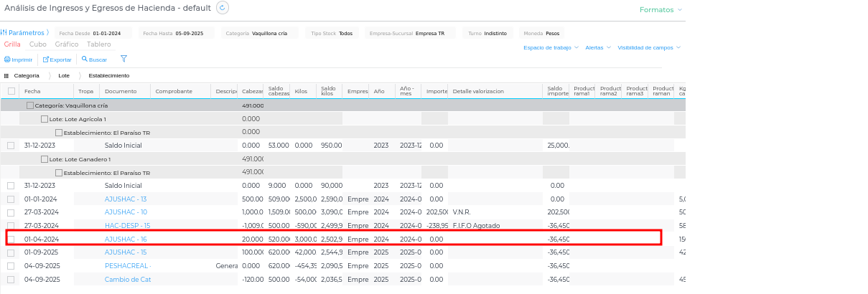
Task: Switch to the Cubo tab
Action: pos(38,44)
